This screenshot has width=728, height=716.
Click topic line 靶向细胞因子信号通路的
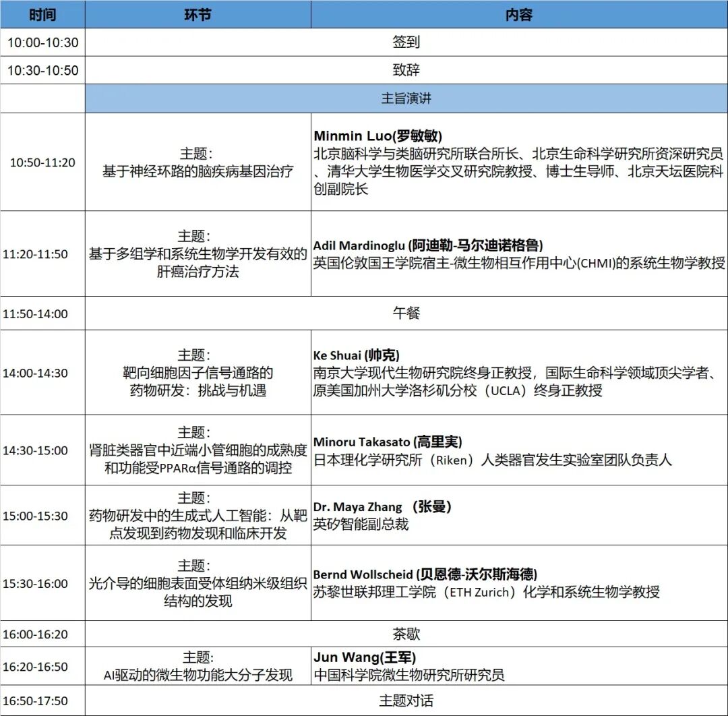[198, 373]
